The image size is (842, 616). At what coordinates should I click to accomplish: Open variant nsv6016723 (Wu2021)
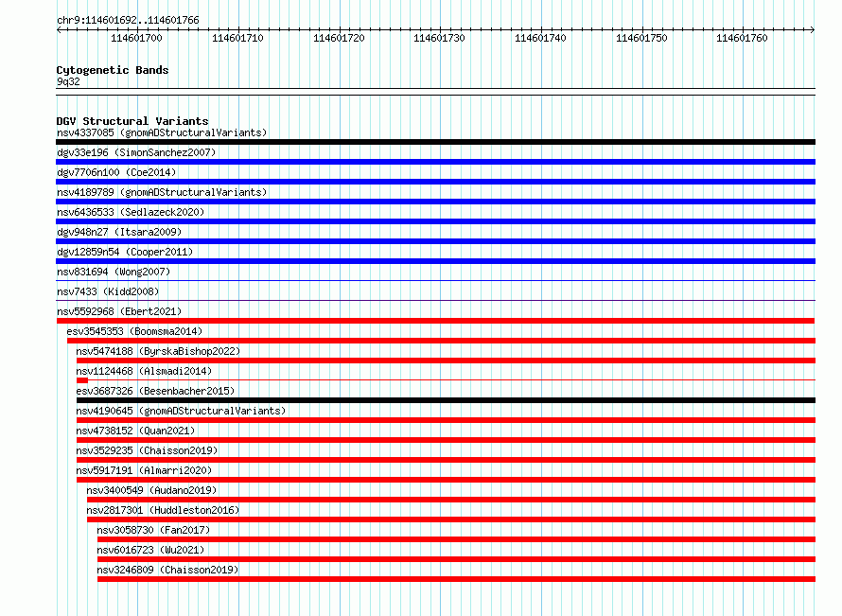150,550
